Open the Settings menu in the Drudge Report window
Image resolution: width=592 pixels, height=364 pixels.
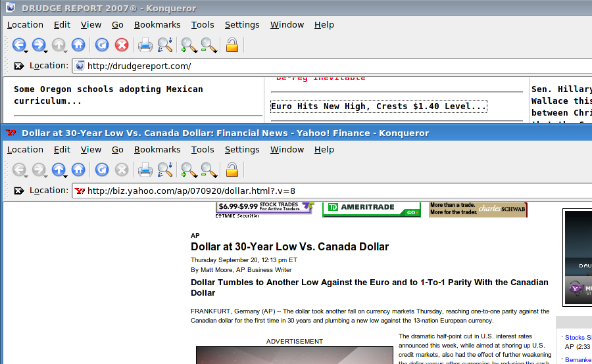pyautogui.click(x=242, y=25)
